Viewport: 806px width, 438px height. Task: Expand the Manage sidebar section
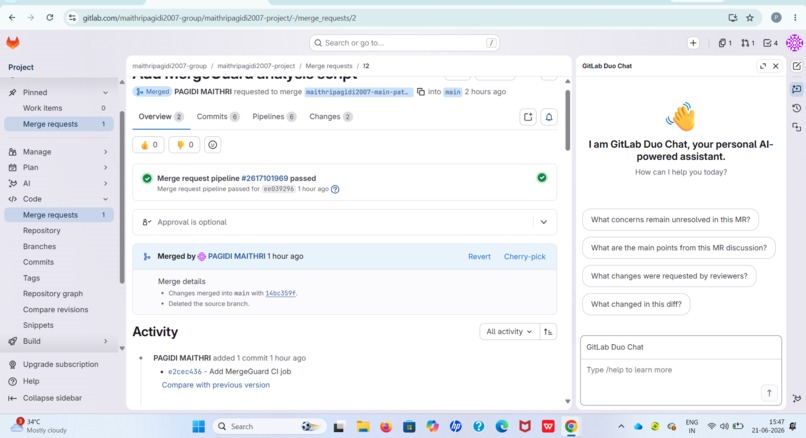59,152
